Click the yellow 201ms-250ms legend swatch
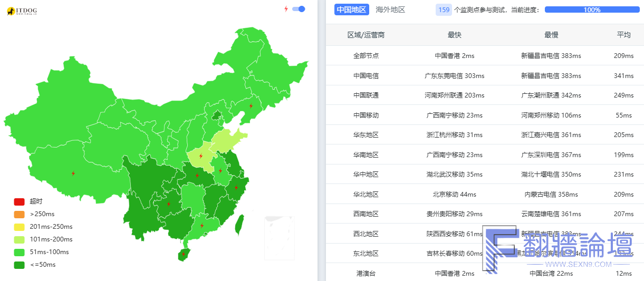Viewport: 644px width, 281px height. 19,227
